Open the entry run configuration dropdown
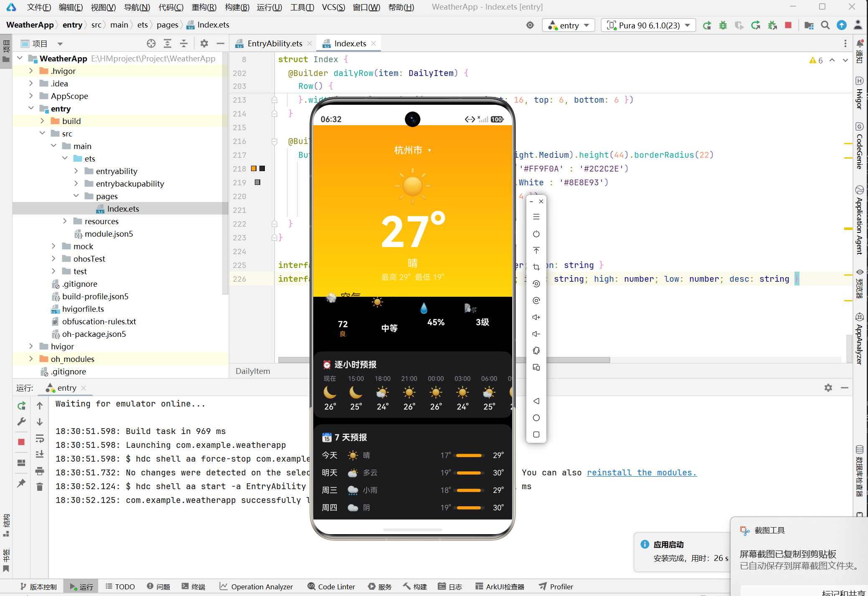The width and height of the screenshot is (868, 596). point(569,25)
